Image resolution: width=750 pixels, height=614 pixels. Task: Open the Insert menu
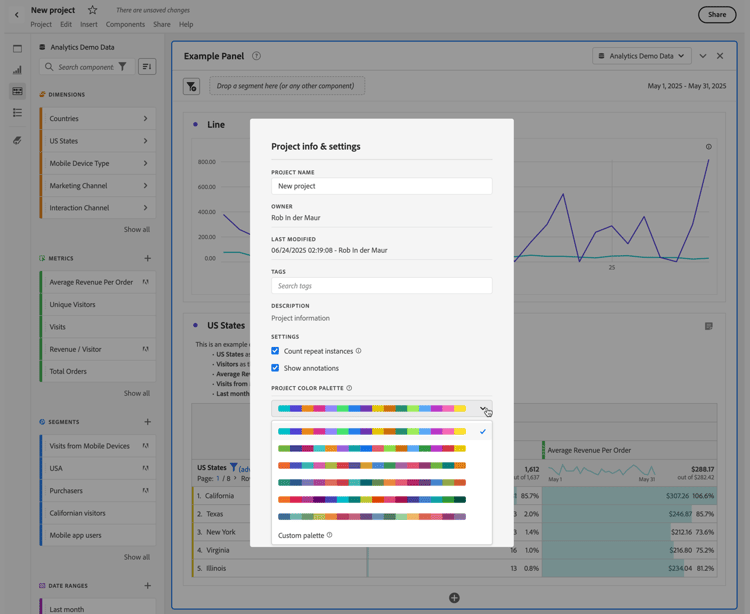[88, 24]
